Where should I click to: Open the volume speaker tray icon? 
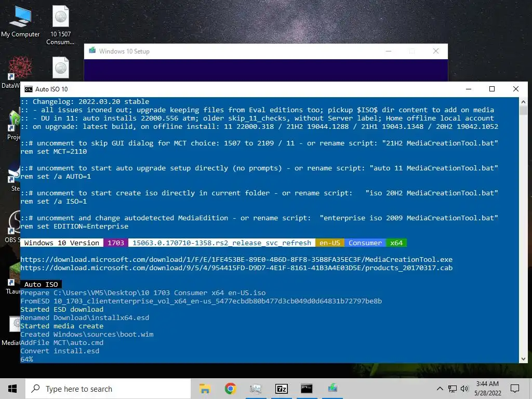click(464, 389)
